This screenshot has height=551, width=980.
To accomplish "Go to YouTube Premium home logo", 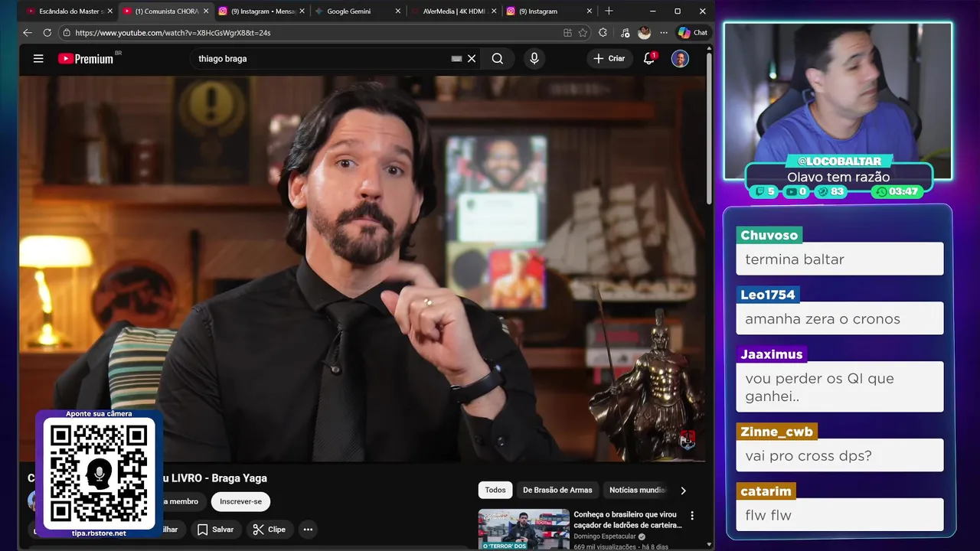I will pos(86,58).
